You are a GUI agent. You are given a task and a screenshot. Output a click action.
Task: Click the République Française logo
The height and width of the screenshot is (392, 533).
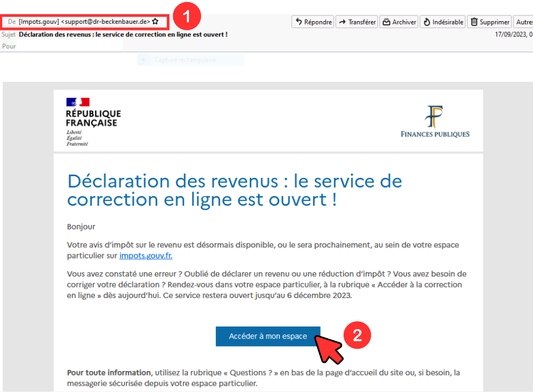pos(93,121)
